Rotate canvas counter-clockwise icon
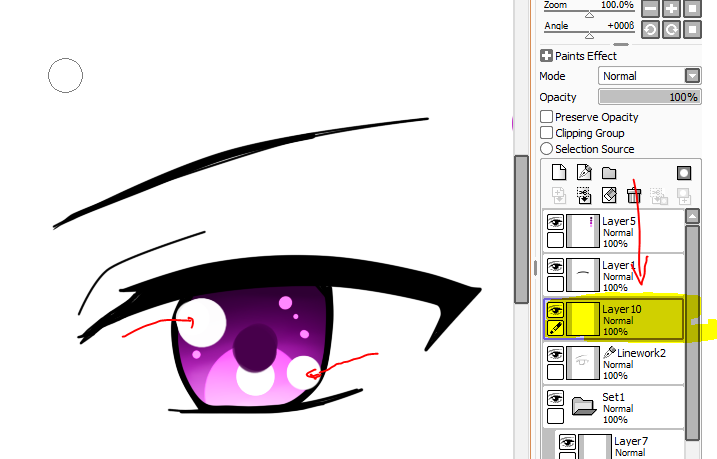This screenshot has width=717, height=459. coord(650,30)
